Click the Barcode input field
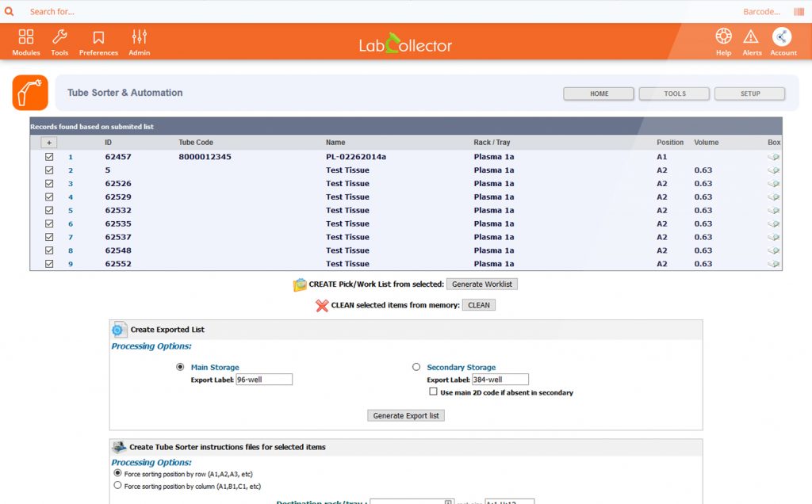 pos(761,11)
